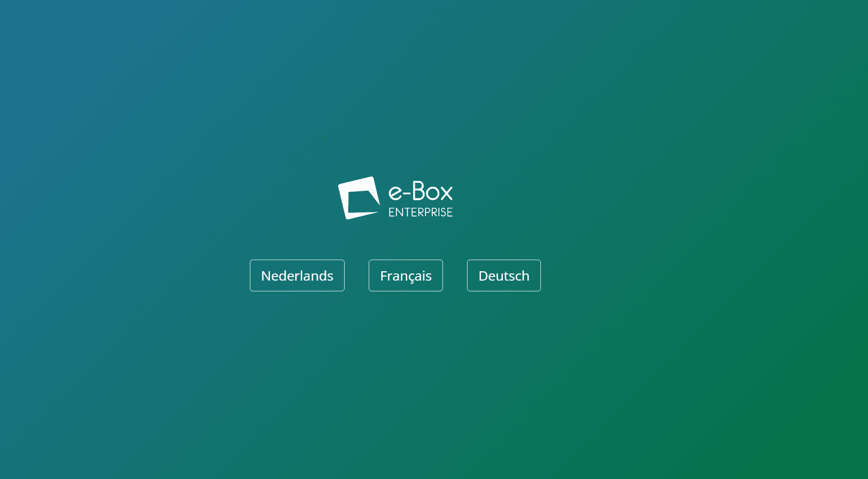Viewport: 868px width, 479px height.
Task: Click the small green dot above the logo
Action: 323,138
